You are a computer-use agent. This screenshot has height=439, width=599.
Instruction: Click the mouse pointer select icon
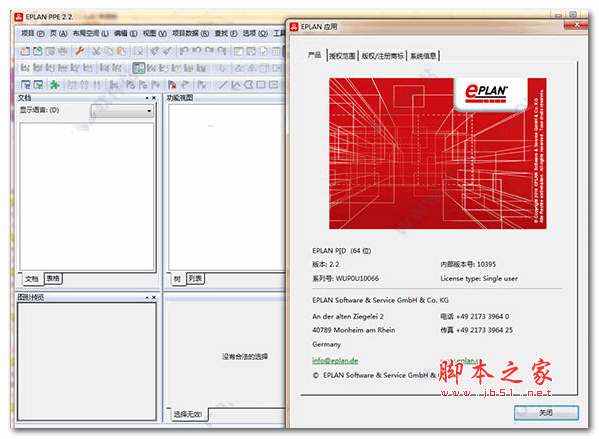pos(222,68)
